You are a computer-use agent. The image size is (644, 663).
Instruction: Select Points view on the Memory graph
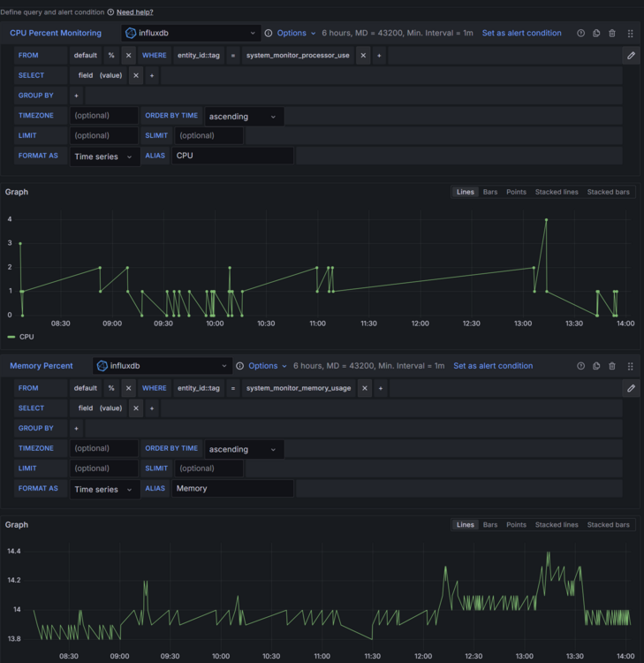pos(516,525)
